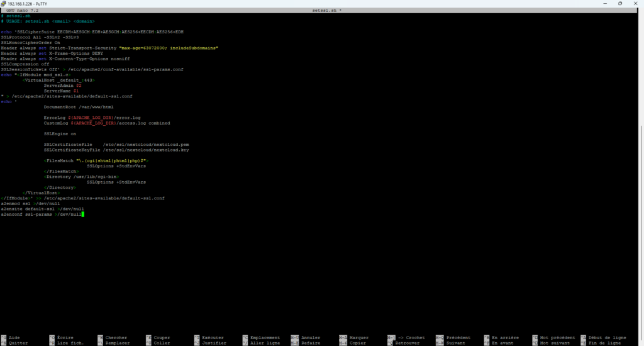Click the 'Coller' paste shortcut label
The width and height of the screenshot is (644, 346).
point(162,343)
